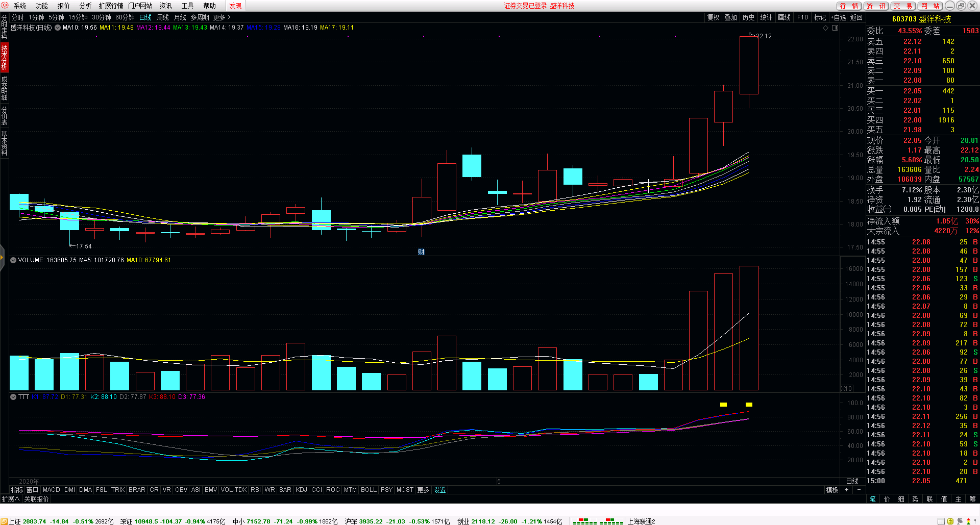Viewport: 980px width, 525px height.
Task: Click the X10 volume scale label
Action: [x=846, y=389]
